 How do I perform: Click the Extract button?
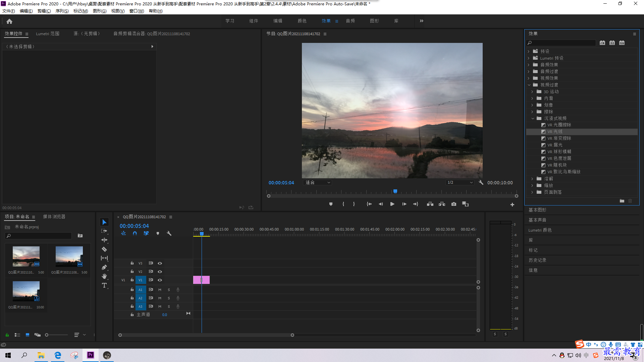(442, 204)
